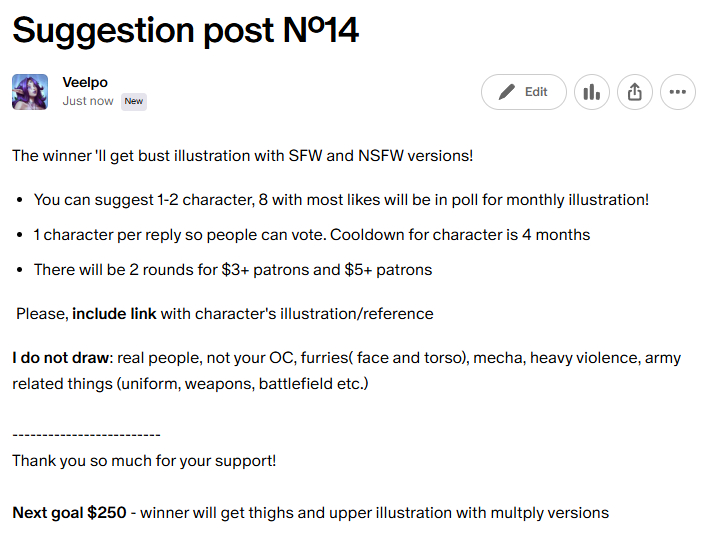Click Veelpo's profile avatar
The height and width of the screenshot is (548, 719).
30,92
